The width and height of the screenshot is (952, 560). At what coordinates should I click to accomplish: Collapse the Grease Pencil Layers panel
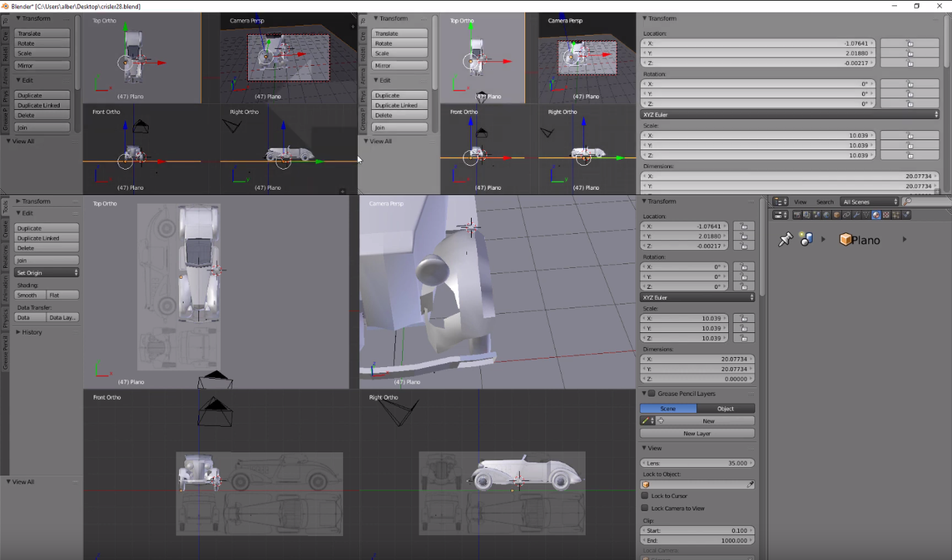click(644, 393)
